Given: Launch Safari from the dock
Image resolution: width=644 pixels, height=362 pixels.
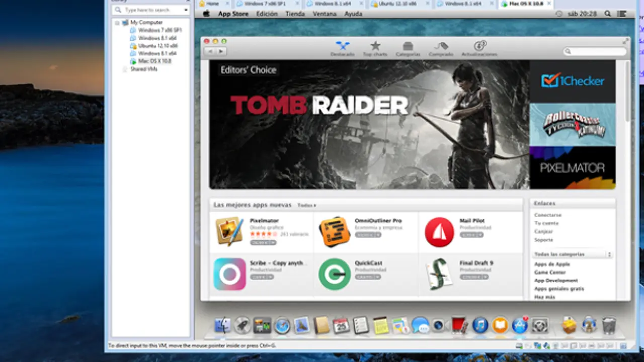Looking at the screenshot, I should click(x=282, y=325).
